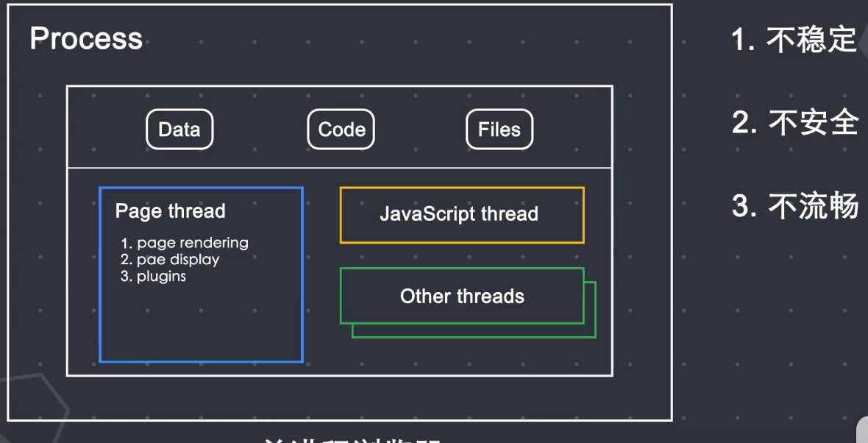Image resolution: width=868 pixels, height=443 pixels.
Task: Select the '2. 不安全' text
Action: click(x=795, y=123)
